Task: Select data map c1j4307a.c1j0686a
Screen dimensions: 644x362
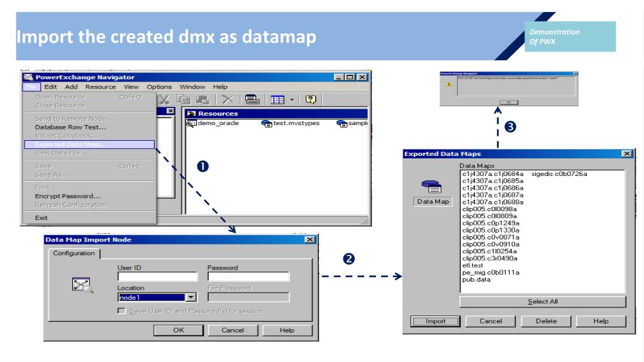Action: (x=493, y=188)
